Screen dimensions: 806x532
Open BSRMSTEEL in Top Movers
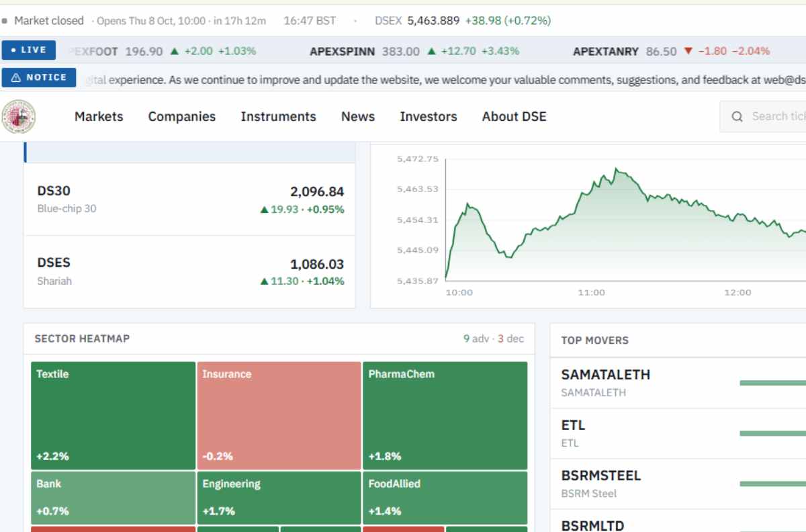click(678, 484)
